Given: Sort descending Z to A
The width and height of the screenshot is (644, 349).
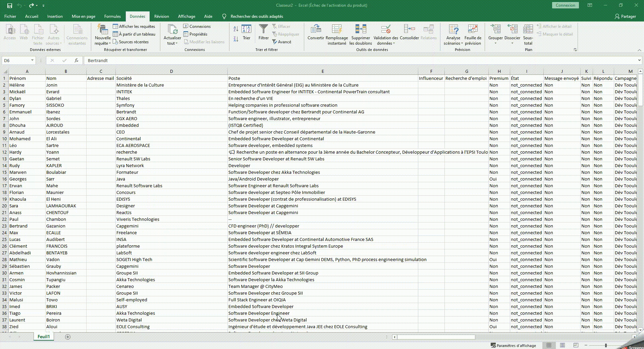Looking at the screenshot, I should point(236,39).
